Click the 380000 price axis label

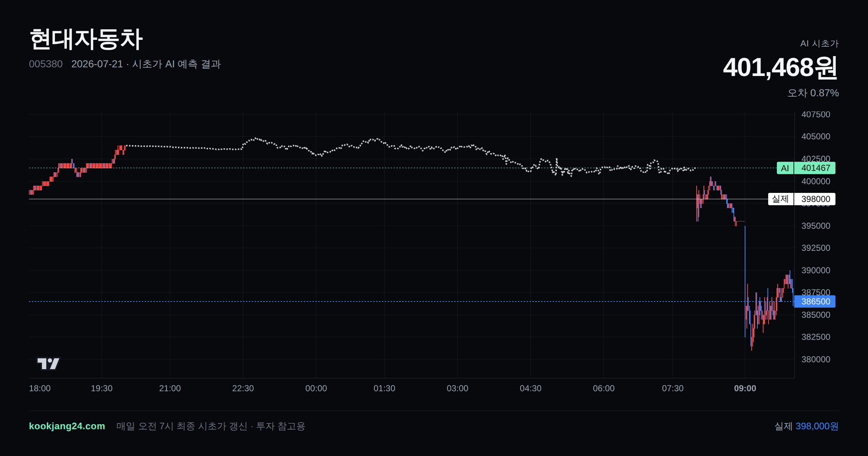tap(816, 359)
